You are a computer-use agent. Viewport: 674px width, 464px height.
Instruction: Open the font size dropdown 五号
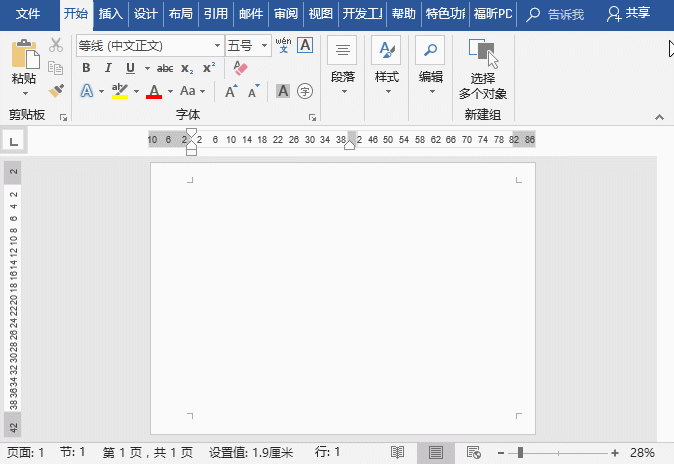[264, 46]
